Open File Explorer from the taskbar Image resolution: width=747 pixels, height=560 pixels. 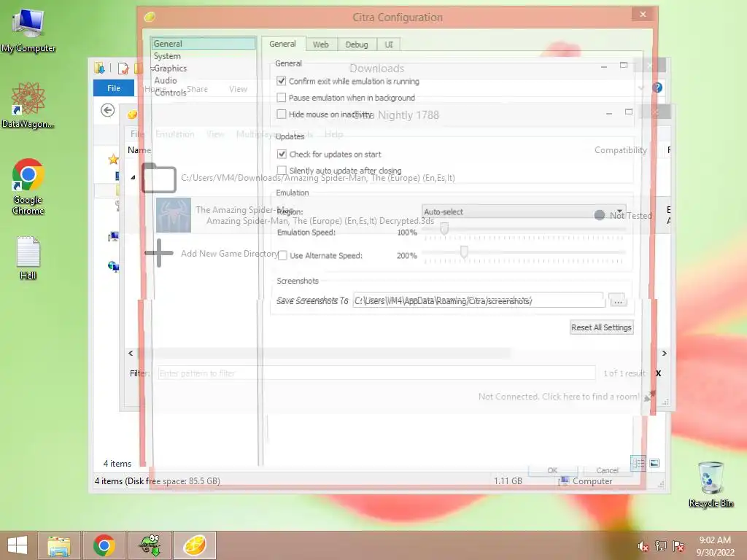point(59,545)
